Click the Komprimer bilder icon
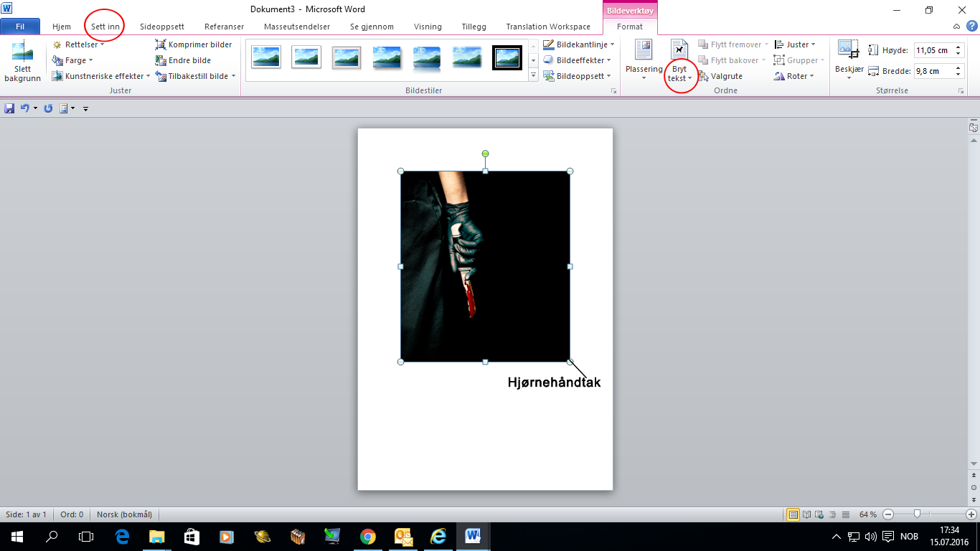This screenshot has height=551, width=980. [195, 44]
